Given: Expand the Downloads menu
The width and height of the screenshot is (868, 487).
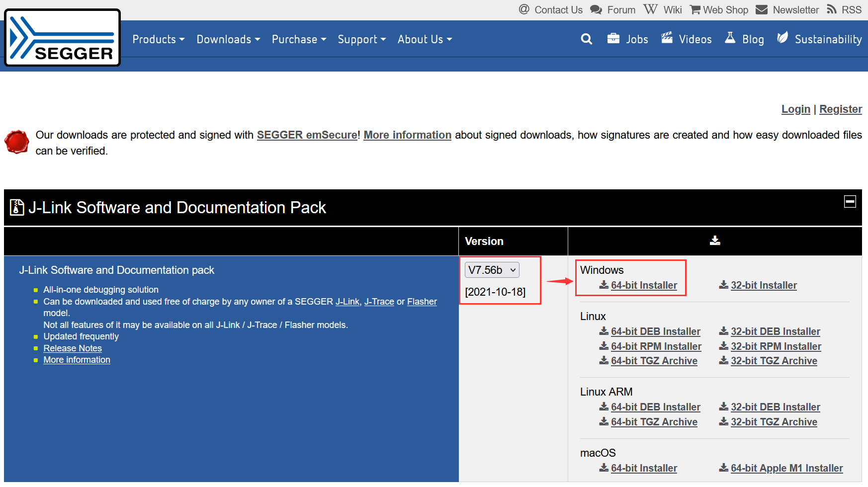Looking at the screenshot, I should (x=228, y=39).
